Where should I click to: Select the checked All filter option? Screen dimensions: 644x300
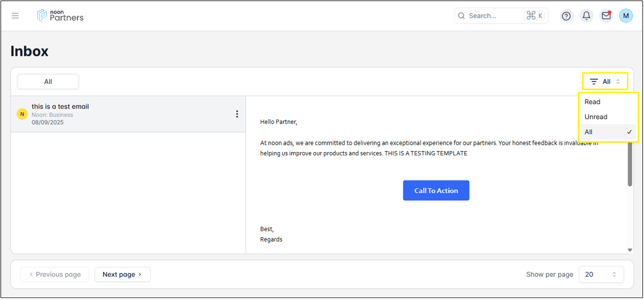click(x=608, y=132)
